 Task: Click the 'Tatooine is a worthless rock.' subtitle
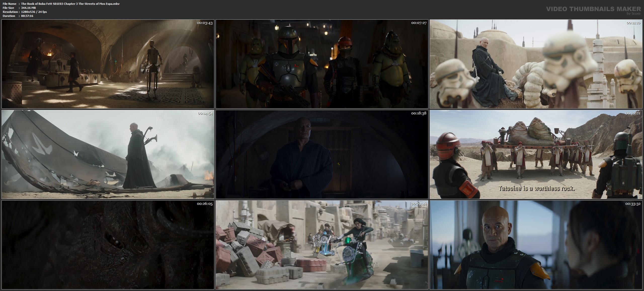(x=536, y=188)
